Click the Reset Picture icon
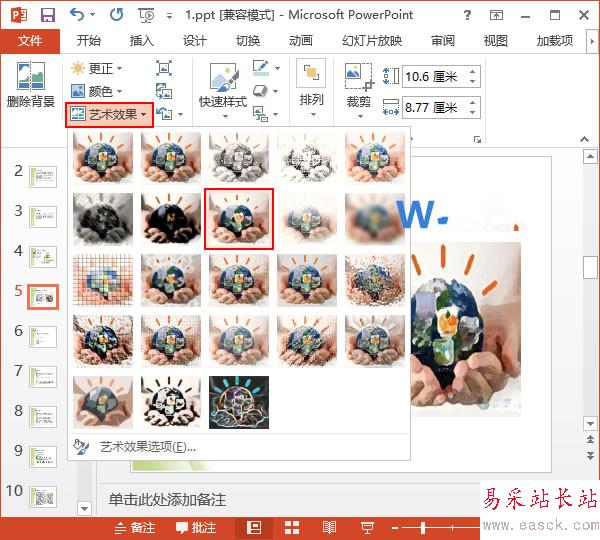 pos(164,114)
